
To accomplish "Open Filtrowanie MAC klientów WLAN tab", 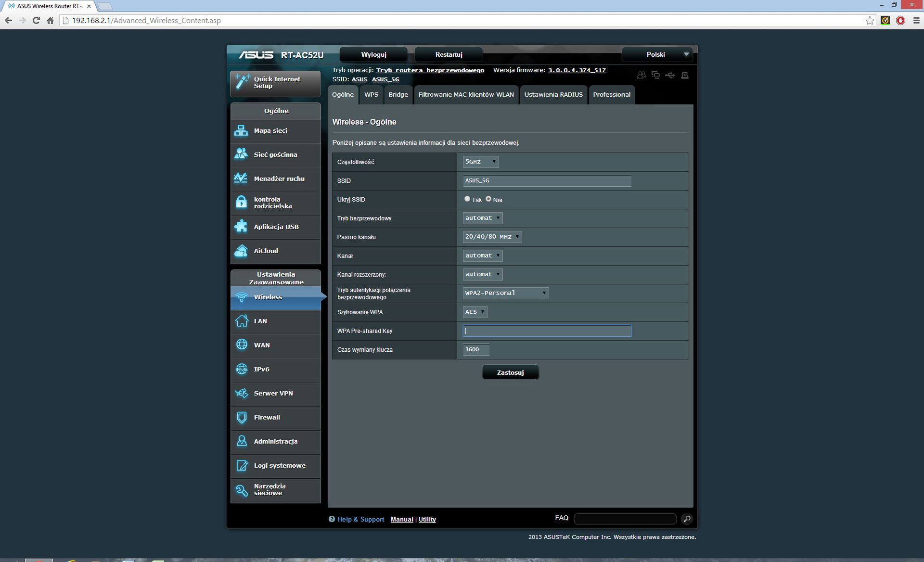I will [x=466, y=95].
